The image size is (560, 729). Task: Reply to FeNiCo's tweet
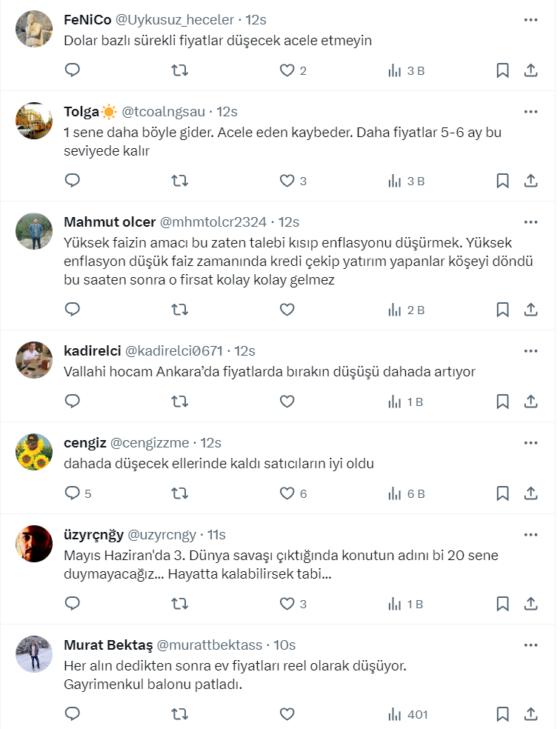(73, 70)
